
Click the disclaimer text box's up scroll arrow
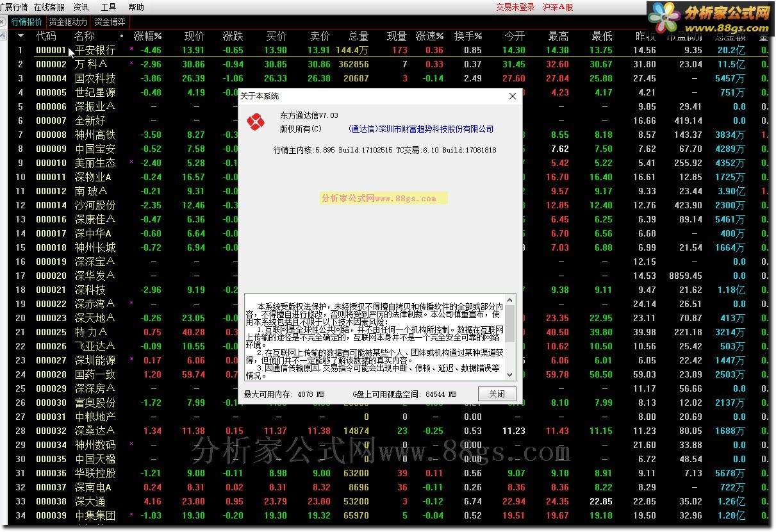pyautogui.click(x=510, y=299)
